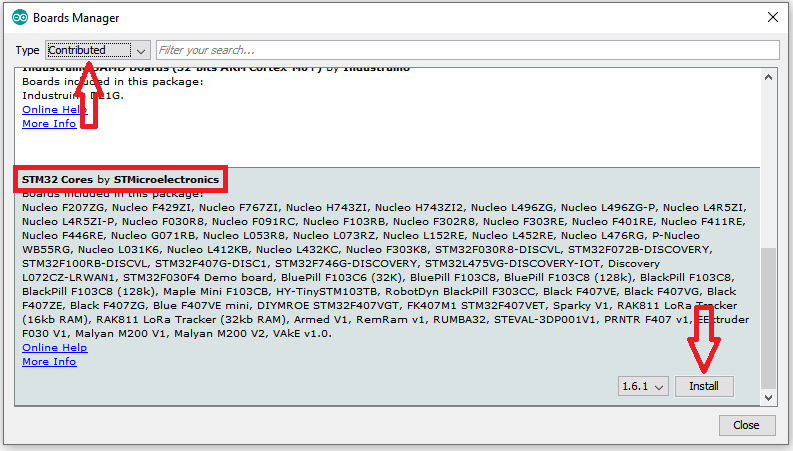
Task: Click the Type label
Action: 27,50
